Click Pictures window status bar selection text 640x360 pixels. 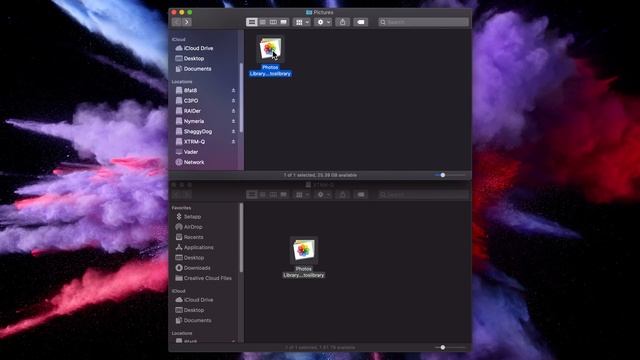tap(320, 175)
